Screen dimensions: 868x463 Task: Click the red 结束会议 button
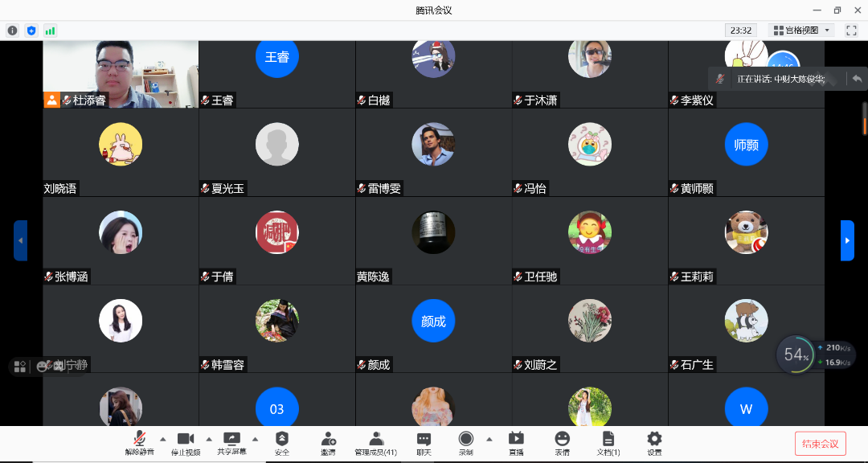pyautogui.click(x=820, y=444)
